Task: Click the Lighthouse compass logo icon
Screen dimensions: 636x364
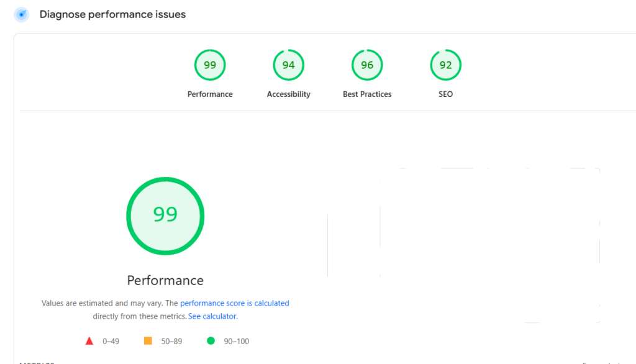Action: pos(20,14)
